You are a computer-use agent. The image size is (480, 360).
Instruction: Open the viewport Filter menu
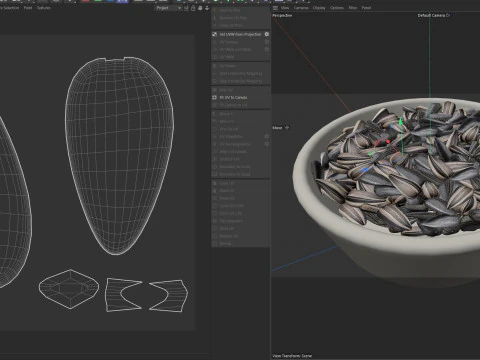353,8
